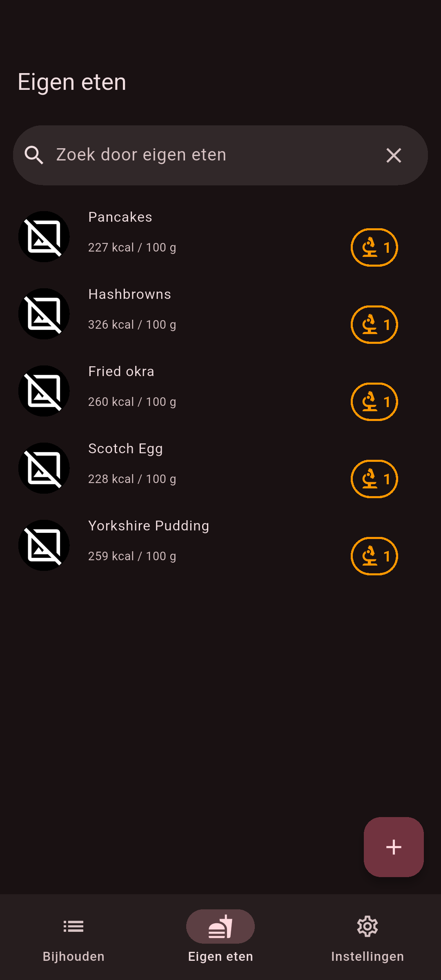The height and width of the screenshot is (980, 441).
Task: Click the Fried okra placeholder image
Action: click(x=44, y=391)
